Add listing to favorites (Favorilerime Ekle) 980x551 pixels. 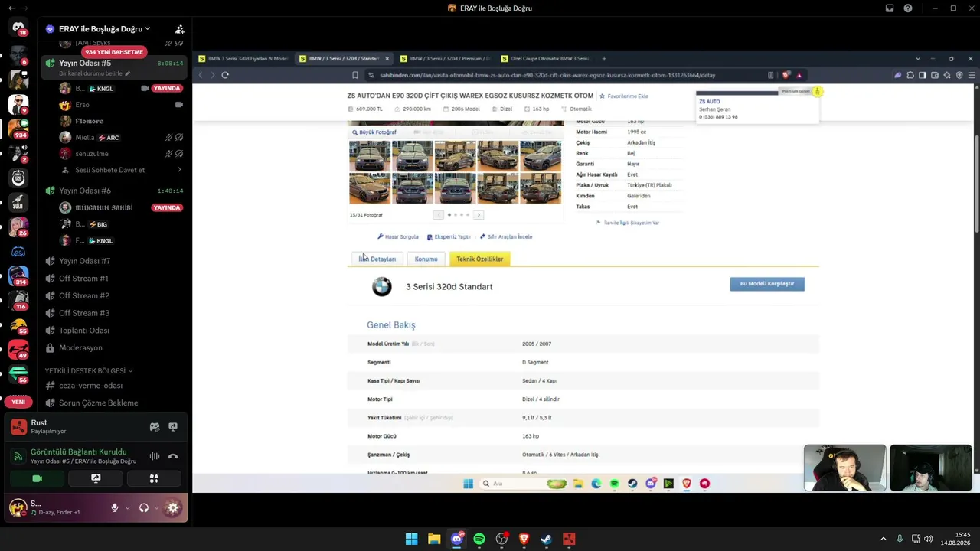pos(624,96)
